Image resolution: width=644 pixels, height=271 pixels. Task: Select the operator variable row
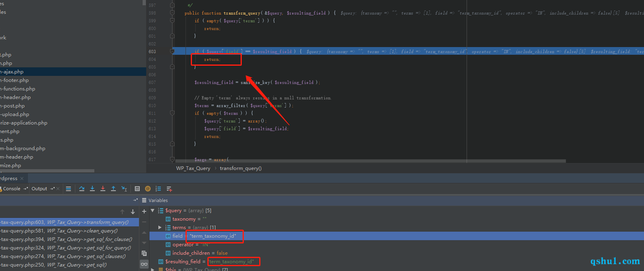click(397, 245)
